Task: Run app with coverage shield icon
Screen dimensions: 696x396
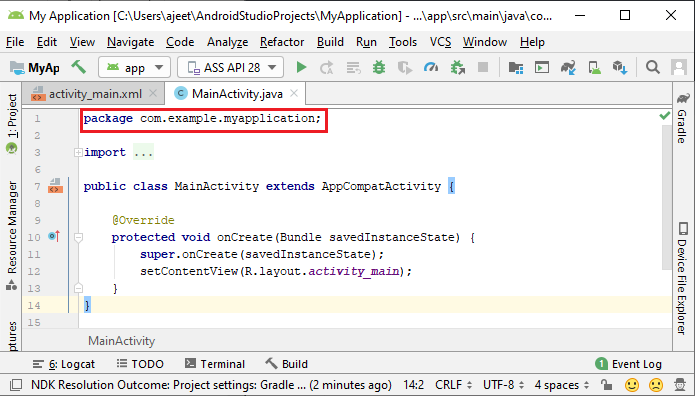Action: pyautogui.click(x=404, y=67)
